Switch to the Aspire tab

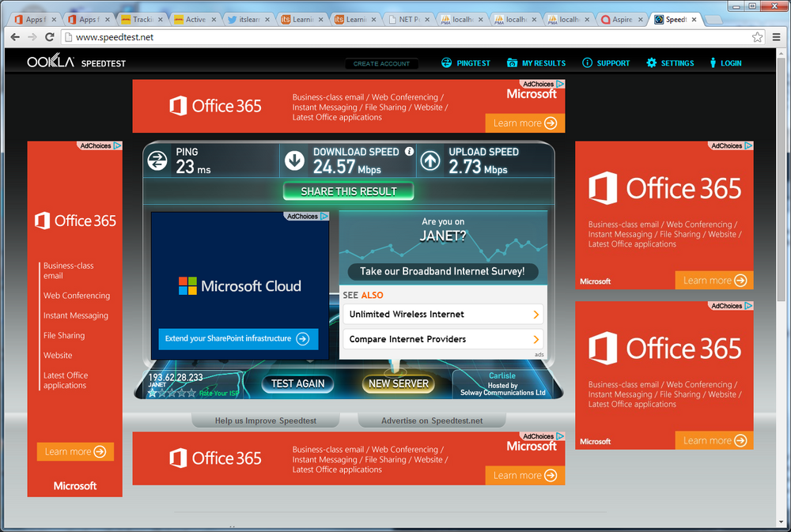click(622, 19)
